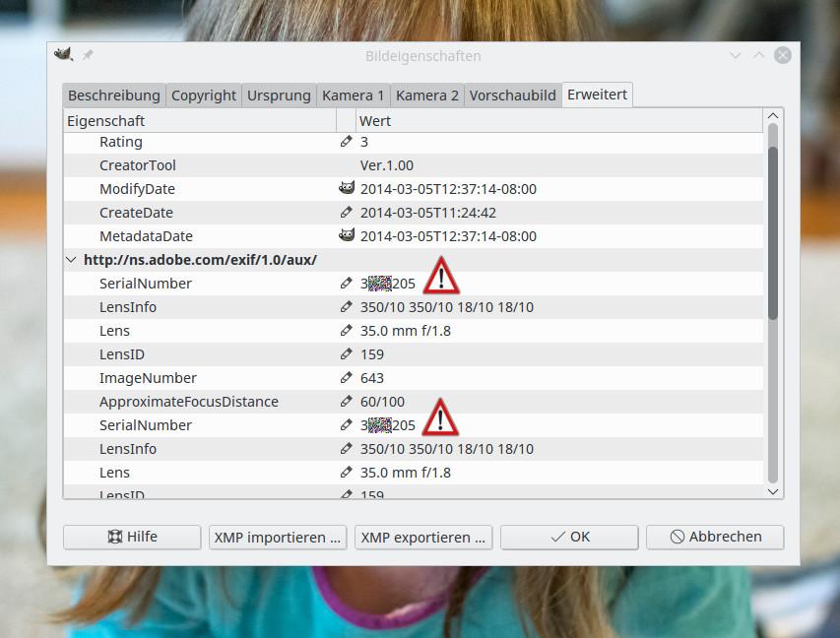Switch to the Beschreibung tab

pyautogui.click(x=113, y=96)
